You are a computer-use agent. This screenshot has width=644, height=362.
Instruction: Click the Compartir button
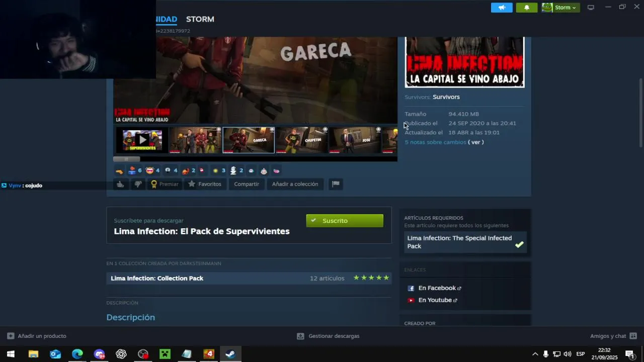(x=247, y=184)
